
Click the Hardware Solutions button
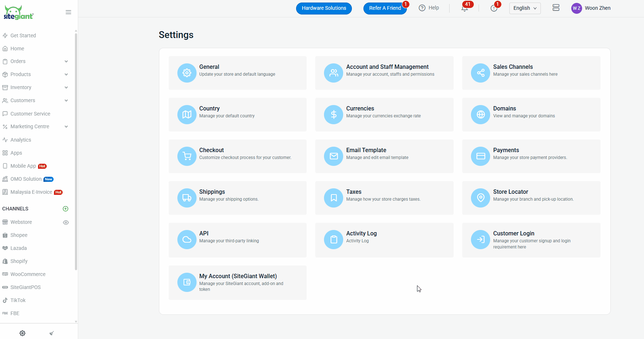click(324, 8)
